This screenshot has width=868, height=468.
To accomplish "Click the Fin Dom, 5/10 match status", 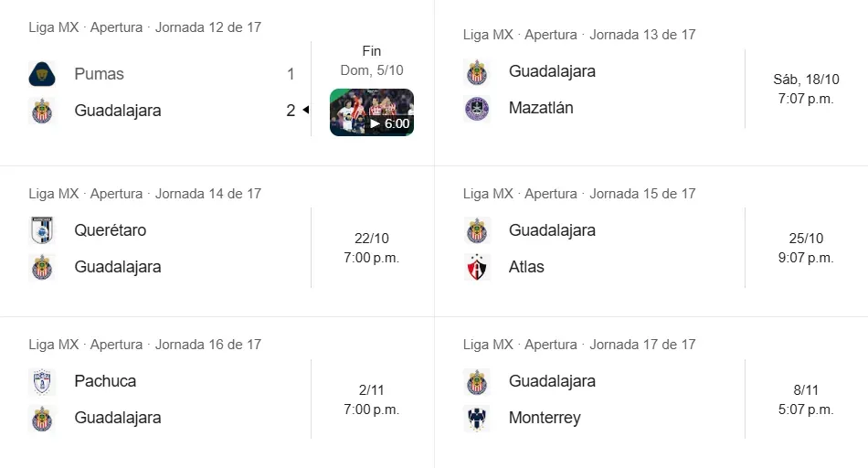I will pyautogui.click(x=371, y=60).
